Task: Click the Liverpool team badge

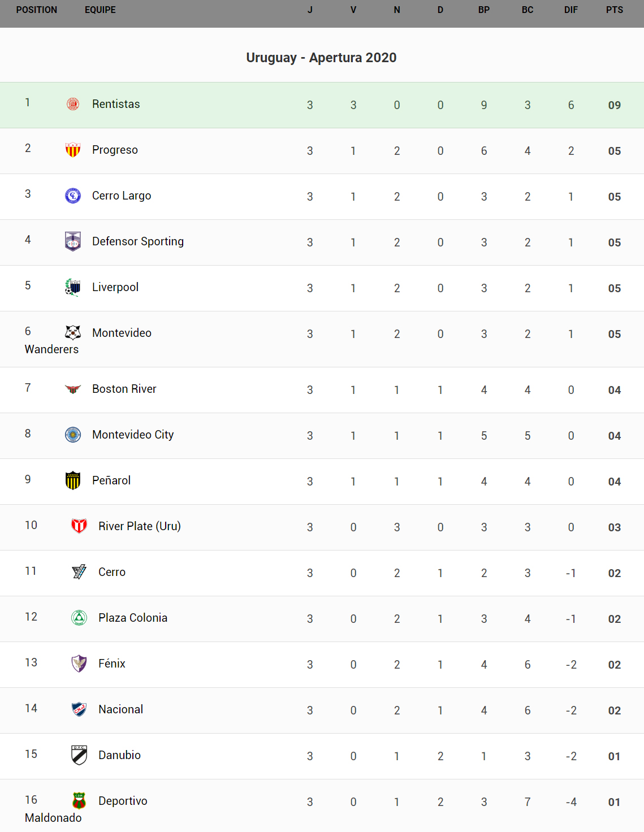Action: [x=73, y=287]
